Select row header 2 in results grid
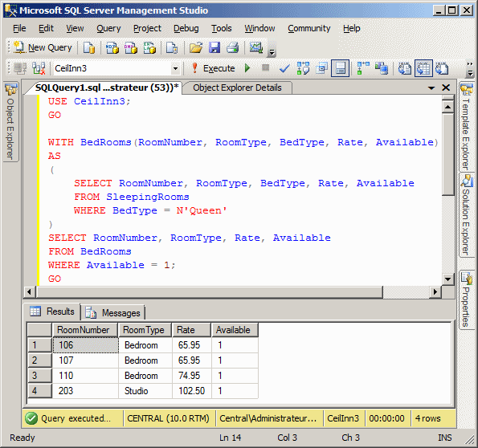This screenshot has width=478, height=448. point(39,360)
